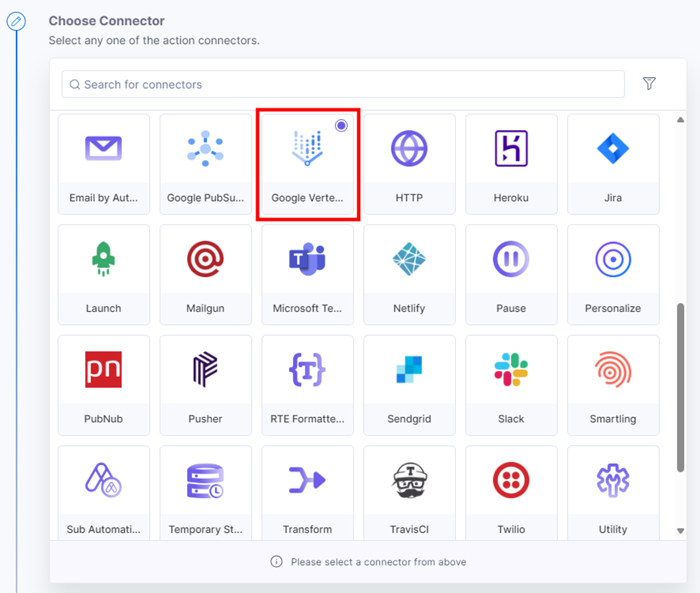Pick the Heroku connector
Screen dimensions: 700x593
(511, 164)
